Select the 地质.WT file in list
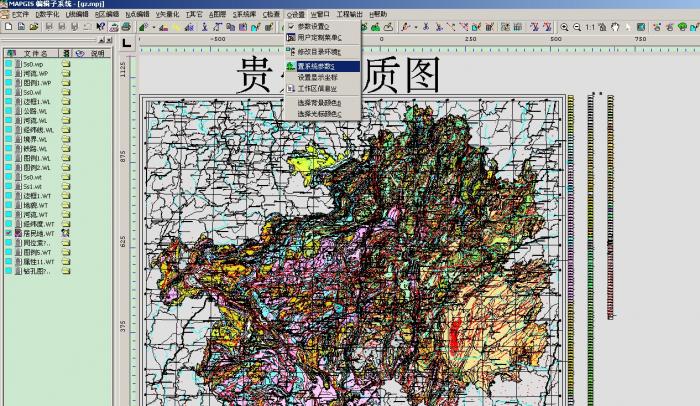Screen dimensions: 700x406 point(36,203)
